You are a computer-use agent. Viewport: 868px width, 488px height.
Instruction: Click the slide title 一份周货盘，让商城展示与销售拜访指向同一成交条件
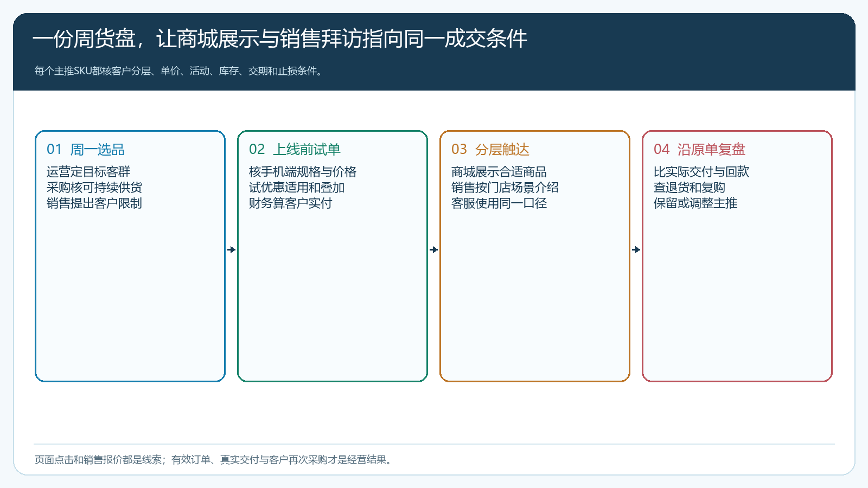[x=280, y=39]
